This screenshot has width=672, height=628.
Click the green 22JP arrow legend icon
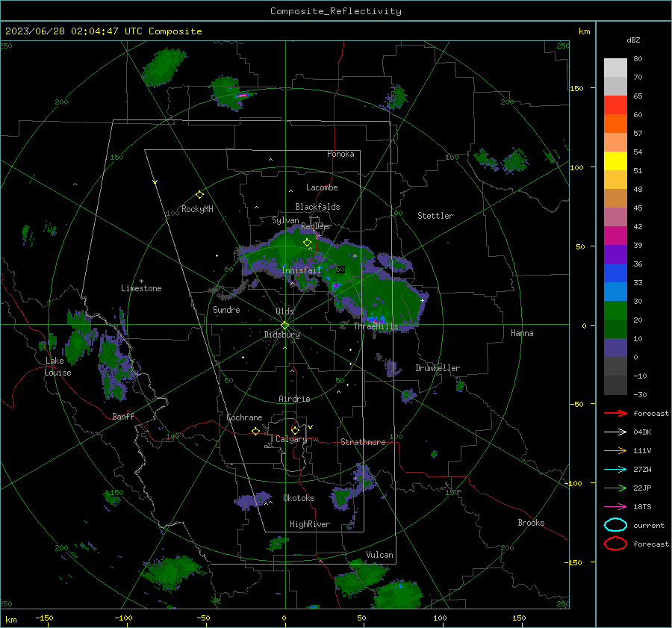point(615,488)
